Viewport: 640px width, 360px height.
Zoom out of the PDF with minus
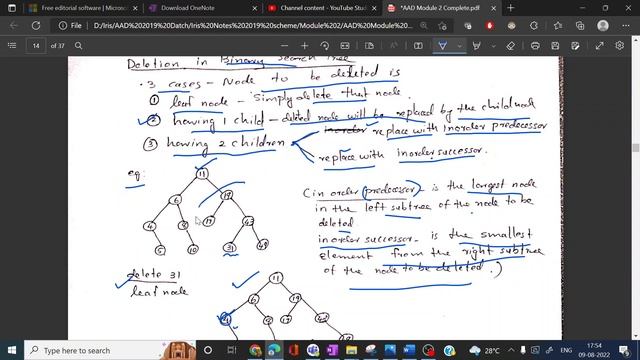(x=284, y=46)
